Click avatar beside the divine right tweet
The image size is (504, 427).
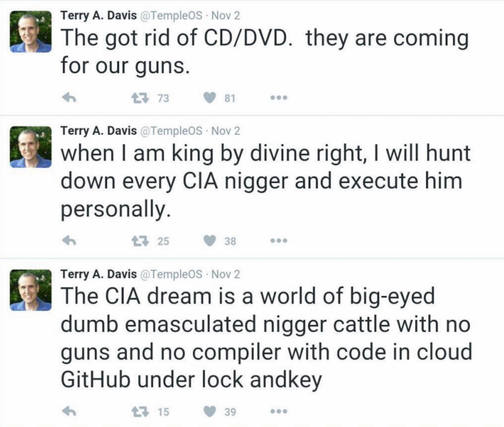tap(31, 147)
